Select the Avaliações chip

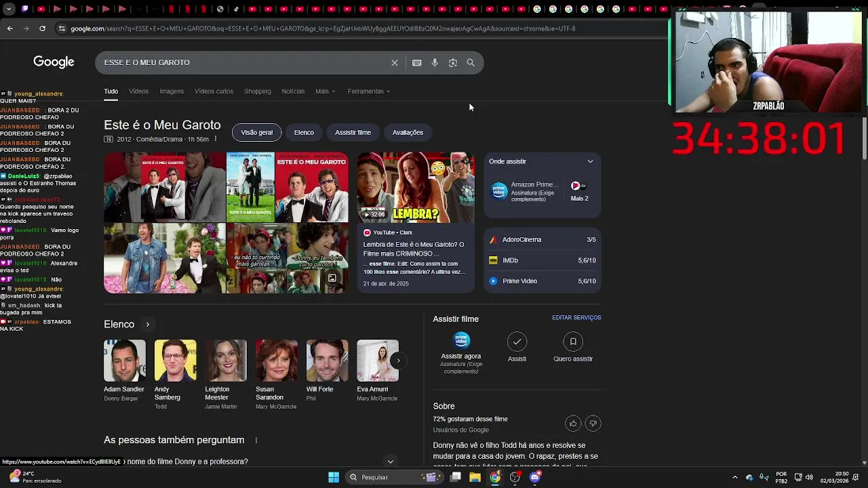[x=408, y=132]
